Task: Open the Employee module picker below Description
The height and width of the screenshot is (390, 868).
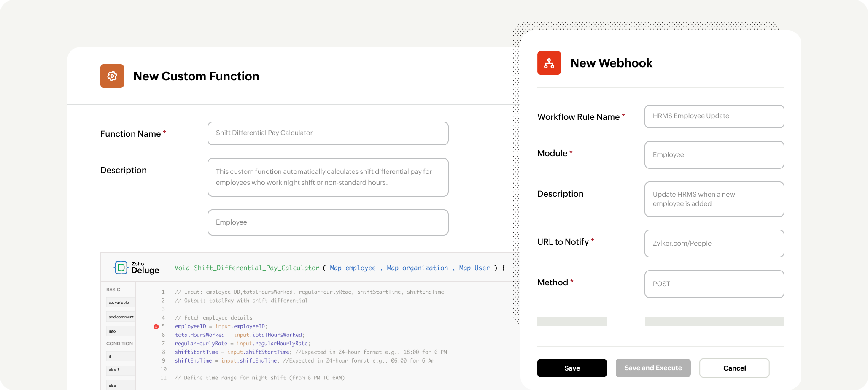Action: pos(328,222)
